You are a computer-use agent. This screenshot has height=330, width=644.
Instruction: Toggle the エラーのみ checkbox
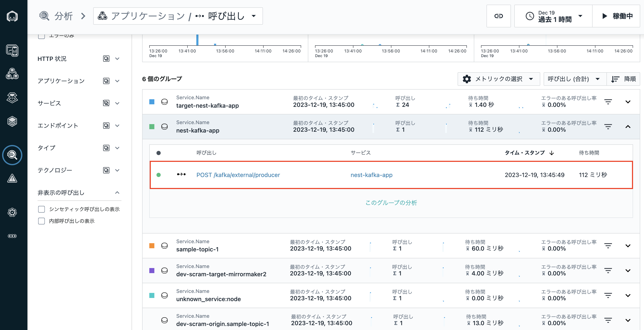pos(42,36)
